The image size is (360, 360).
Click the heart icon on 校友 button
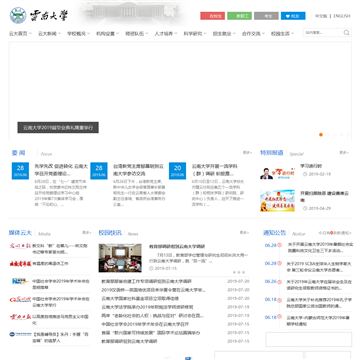coord(288,16)
